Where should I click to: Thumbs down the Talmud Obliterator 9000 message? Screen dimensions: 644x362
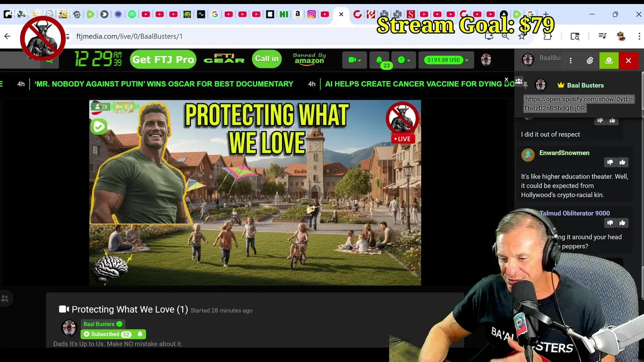(x=610, y=223)
